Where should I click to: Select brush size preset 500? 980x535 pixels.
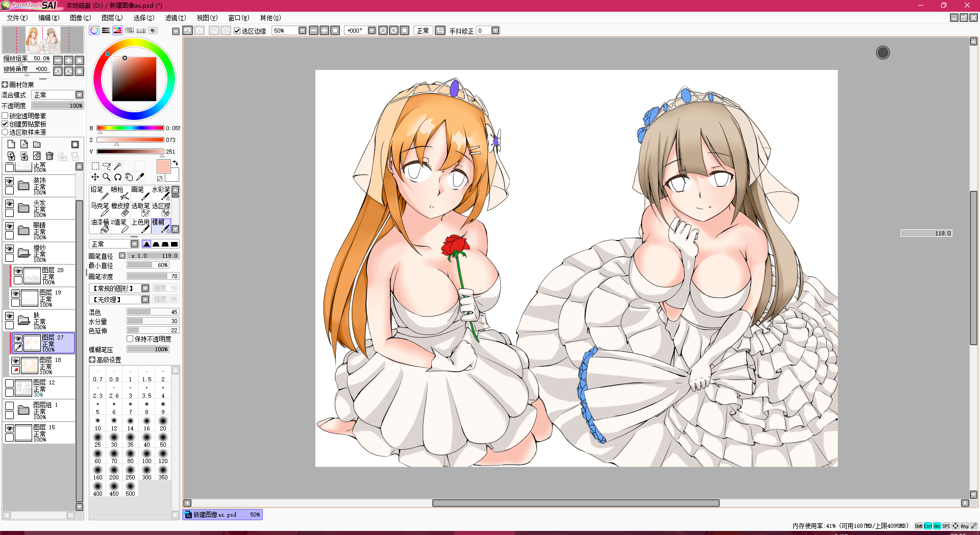pos(130,490)
